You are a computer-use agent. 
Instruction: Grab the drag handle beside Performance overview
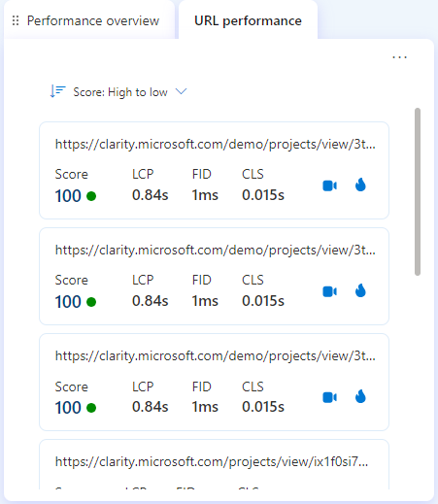pos(16,20)
